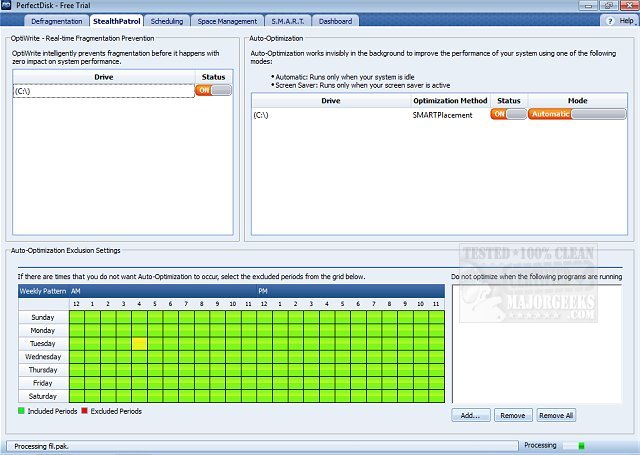This screenshot has height=455, width=640.
Task: Select the Saturday row label
Action: [x=43, y=396]
